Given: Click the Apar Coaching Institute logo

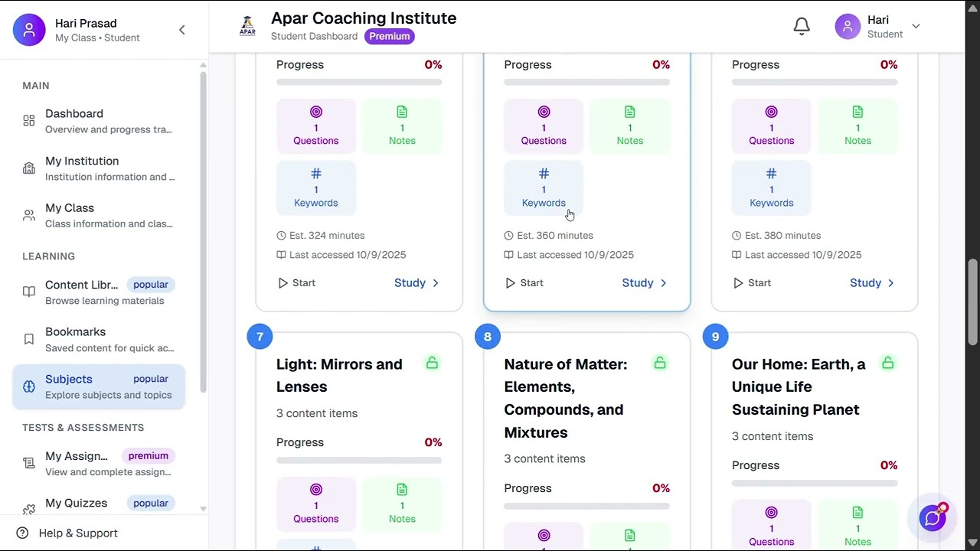Looking at the screenshot, I should pos(247,27).
